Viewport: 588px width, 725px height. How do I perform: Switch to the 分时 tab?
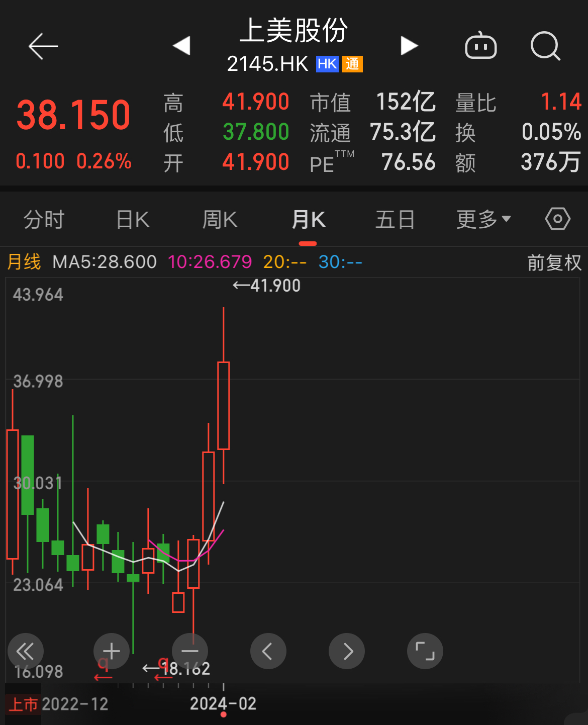pyautogui.click(x=44, y=220)
